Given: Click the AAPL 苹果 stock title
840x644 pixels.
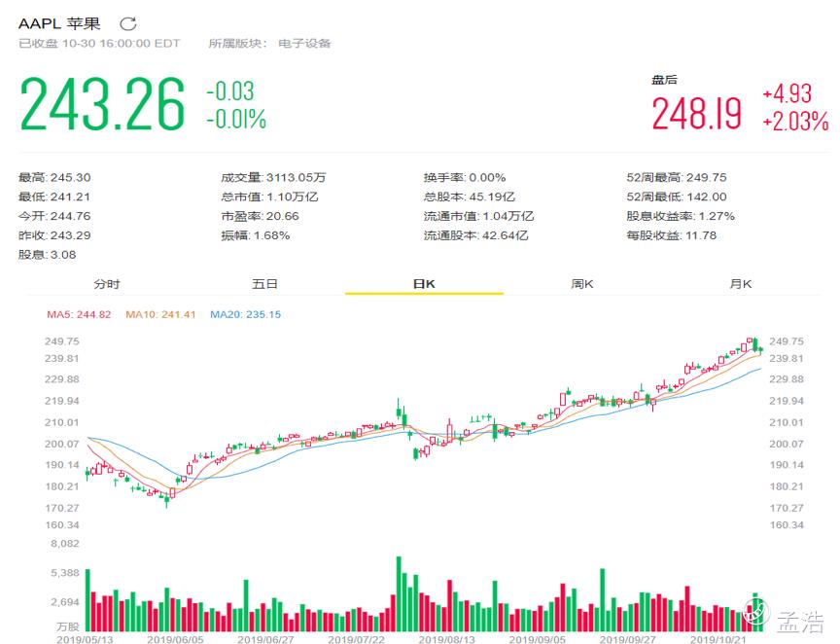Looking at the screenshot, I should point(59,23).
